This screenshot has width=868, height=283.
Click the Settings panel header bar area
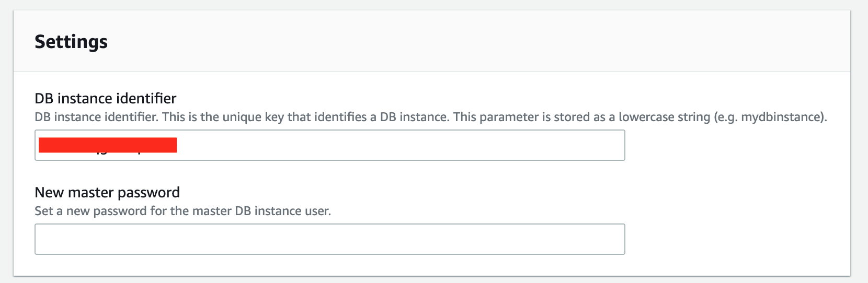[x=471, y=42]
